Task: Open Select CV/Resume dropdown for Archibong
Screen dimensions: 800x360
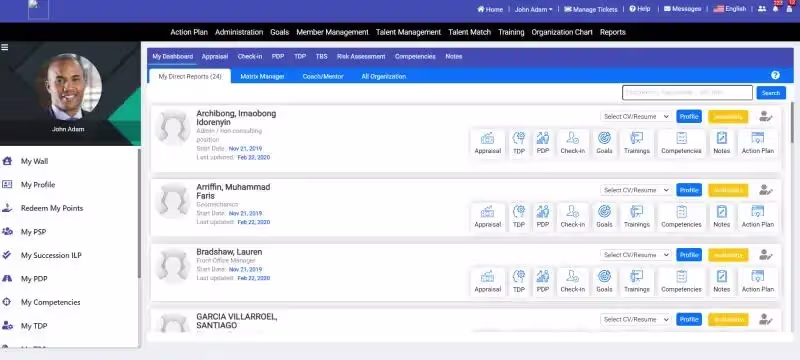Action: pos(636,116)
